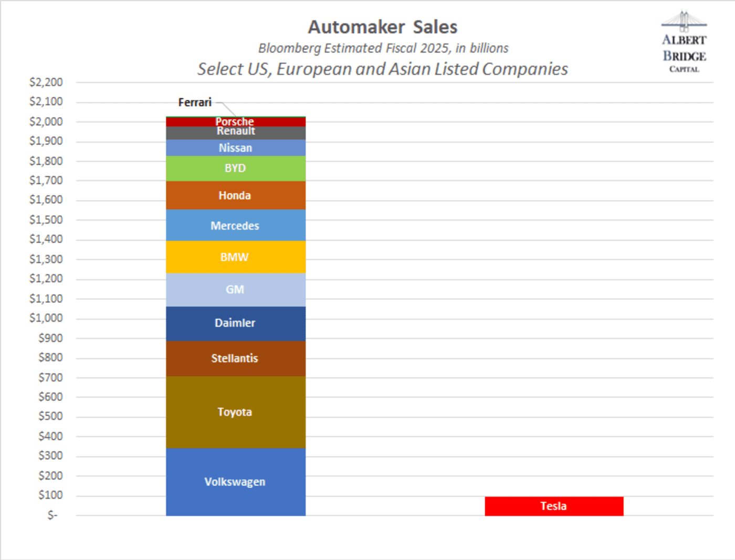This screenshot has height=560, width=735.
Task: Pick the dark blue Daimler segment
Action: (x=235, y=323)
